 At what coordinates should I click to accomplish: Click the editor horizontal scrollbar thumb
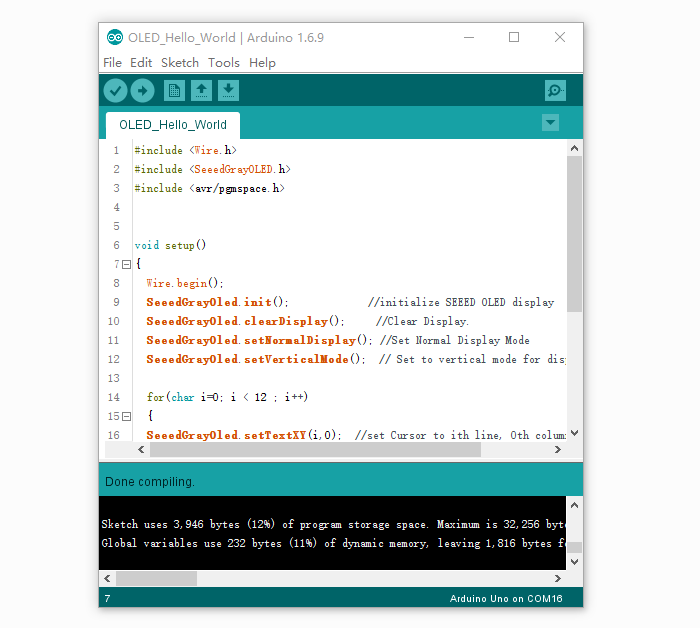click(x=315, y=450)
